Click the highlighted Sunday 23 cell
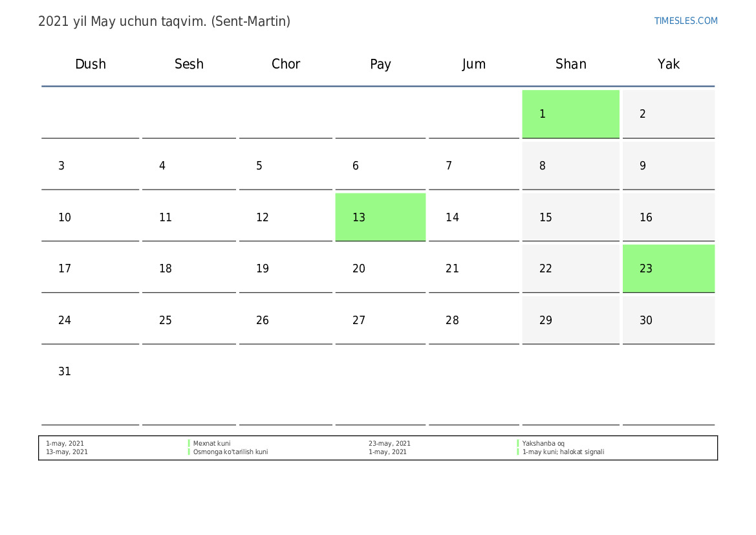756x535 pixels. [x=668, y=268]
